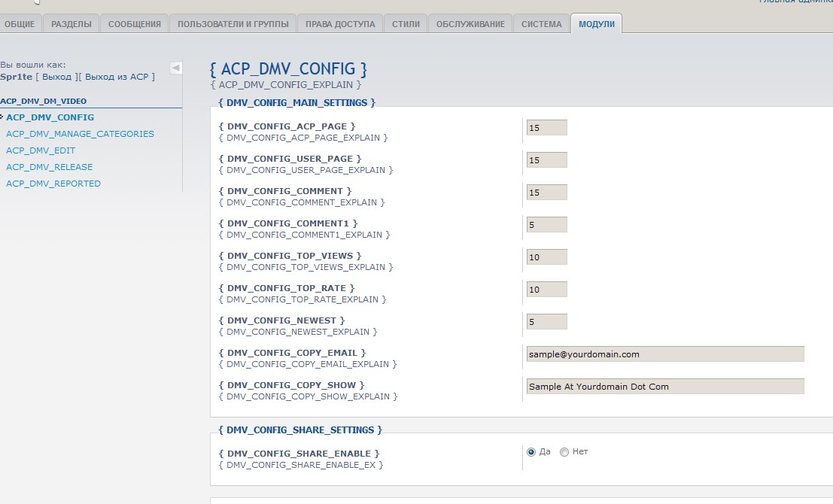Viewport: 833px width, 504px height.
Task: Open the ОБЩИЕ tab
Action: point(20,24)
